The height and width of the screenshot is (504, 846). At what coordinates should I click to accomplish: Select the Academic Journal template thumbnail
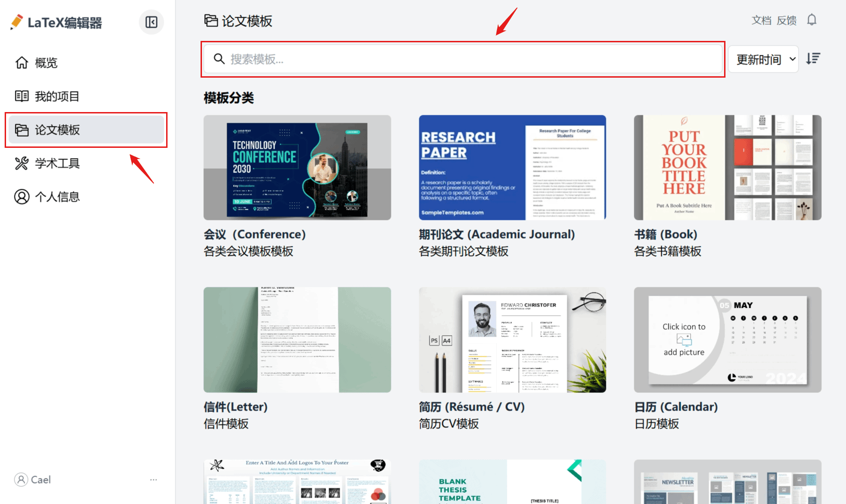pyautogui.click(x=512, y=167)
